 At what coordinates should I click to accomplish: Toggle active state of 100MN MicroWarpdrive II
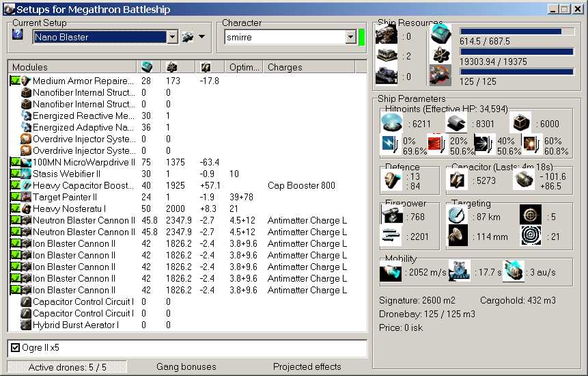(x=15, y=162)
